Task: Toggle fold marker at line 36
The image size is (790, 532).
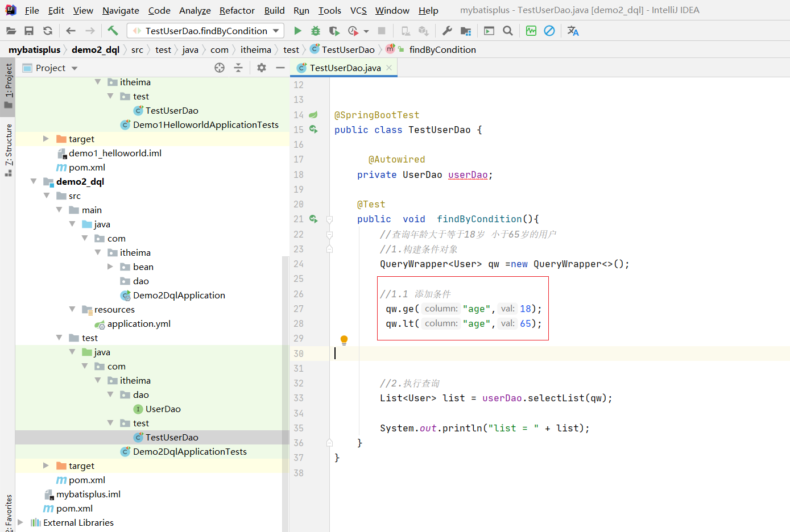Action: click(x=329, y=443)
